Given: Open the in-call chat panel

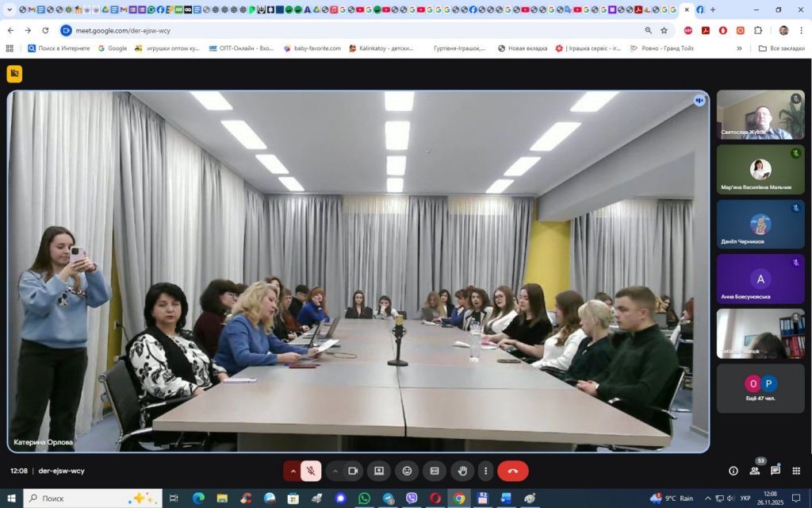Looking at the screenshot, I should click(x=776, y=471).
